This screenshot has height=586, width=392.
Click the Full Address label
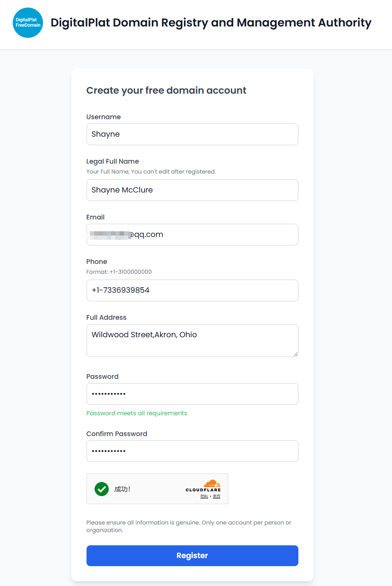106,317
